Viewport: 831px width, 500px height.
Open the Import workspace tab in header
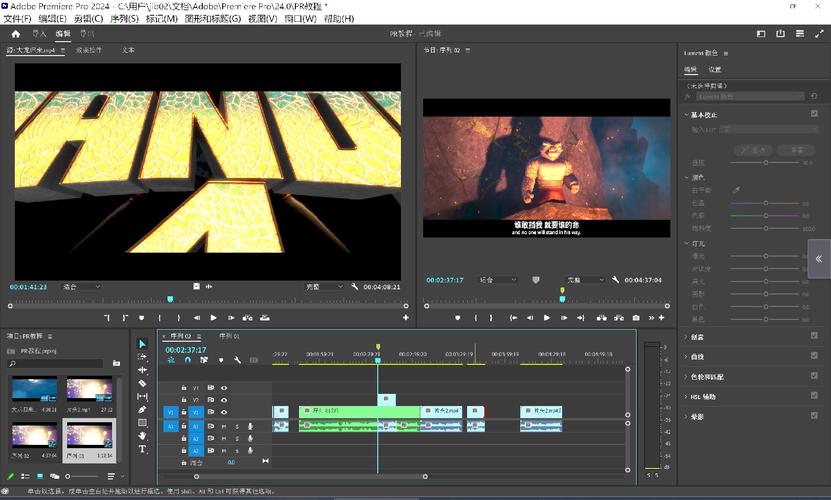(x=39, y=34)
